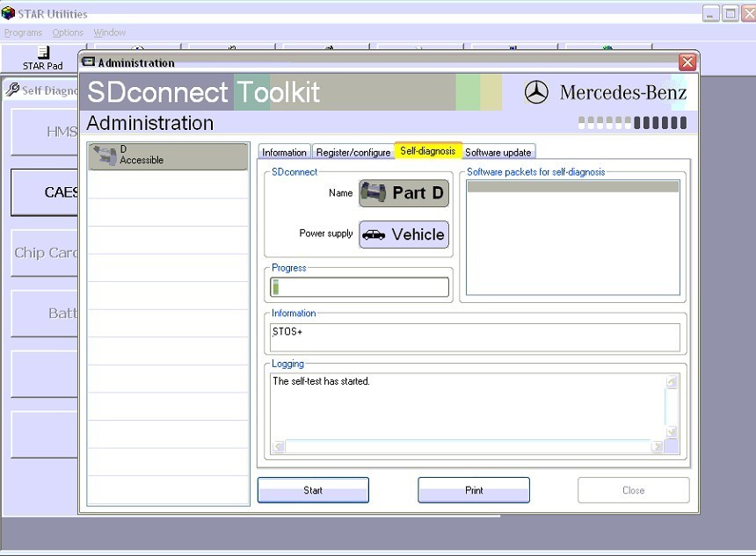The image size is (756, 556).
Task: Open the Options menu
Action: (68, 32)
